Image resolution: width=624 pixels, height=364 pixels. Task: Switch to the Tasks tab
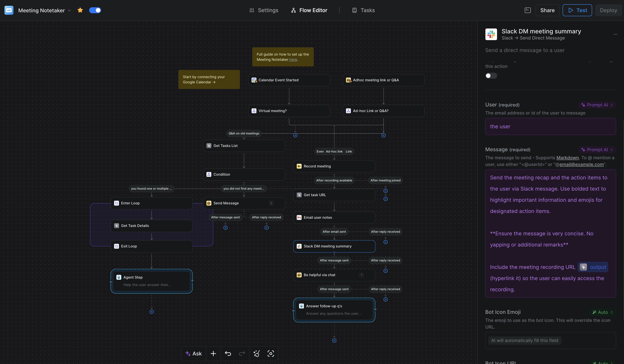coord(363,10)
